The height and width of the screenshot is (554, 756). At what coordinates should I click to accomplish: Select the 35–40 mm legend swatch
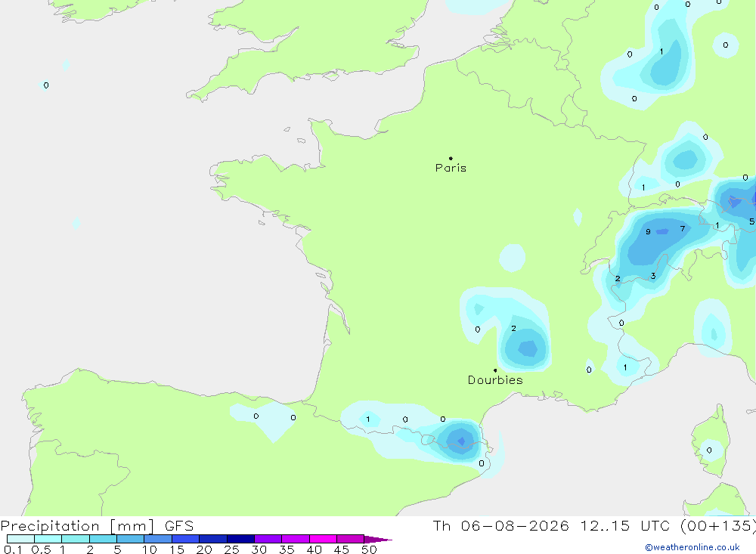coord(296,539)
